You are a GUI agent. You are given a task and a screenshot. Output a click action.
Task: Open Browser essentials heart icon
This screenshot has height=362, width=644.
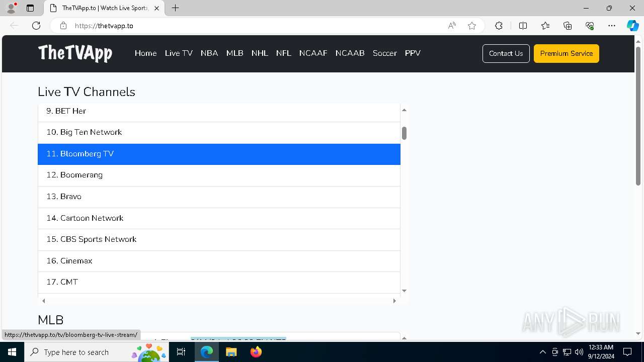(590, 26)
